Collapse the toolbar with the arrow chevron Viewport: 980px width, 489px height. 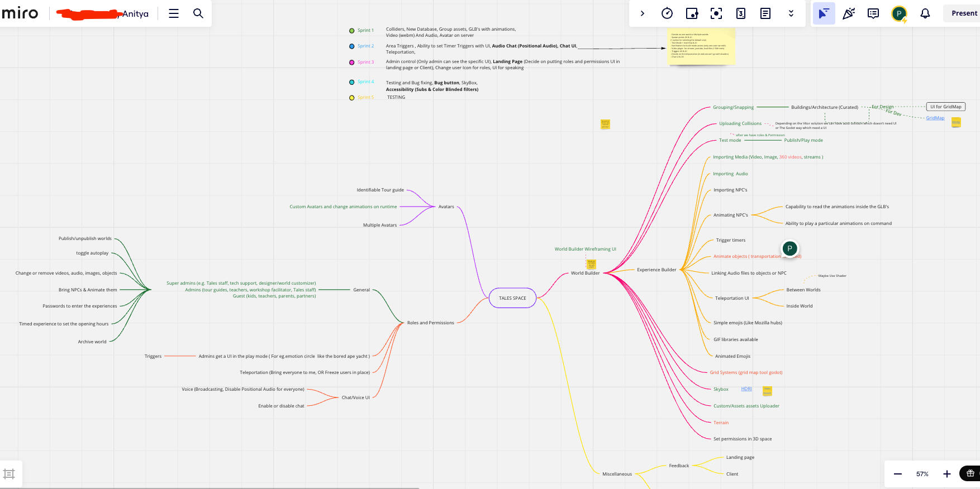click(643, 13)
